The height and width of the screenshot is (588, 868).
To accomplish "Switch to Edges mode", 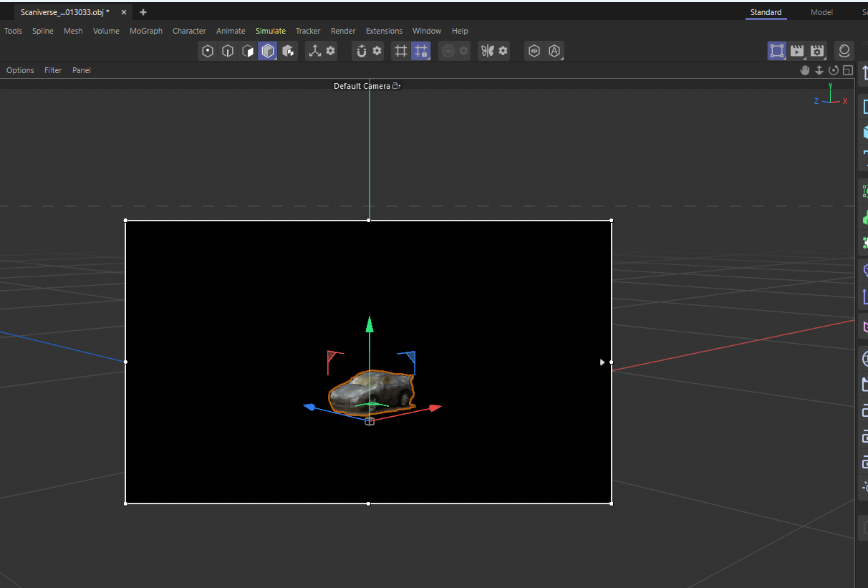I will point(227,51).
